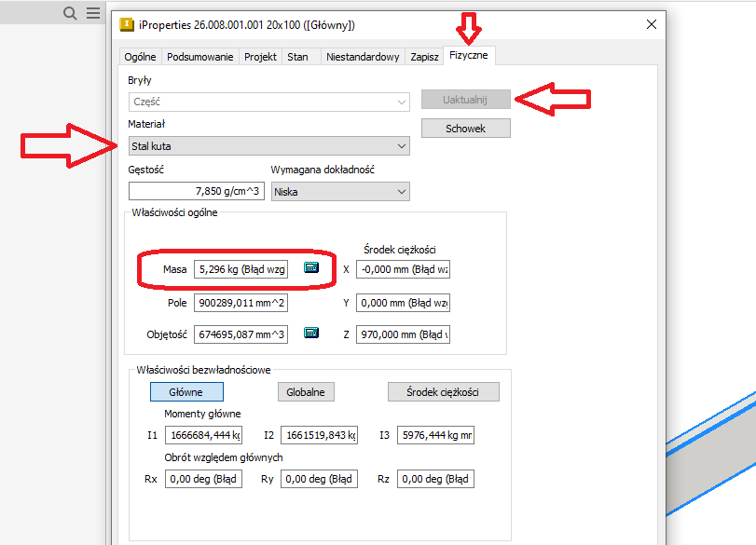Screen dimensions: 756x545
Task: Switch to Globalne inertial properties
Action: (306, 392)
